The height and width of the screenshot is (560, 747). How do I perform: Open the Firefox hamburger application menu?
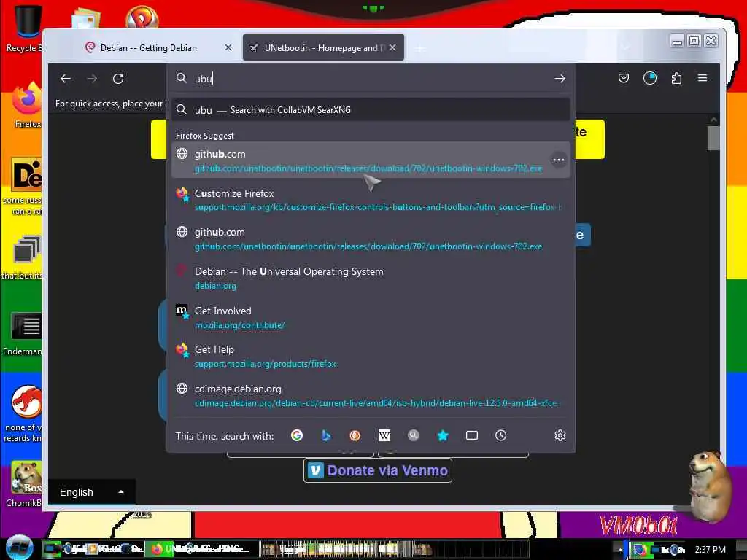703,78
